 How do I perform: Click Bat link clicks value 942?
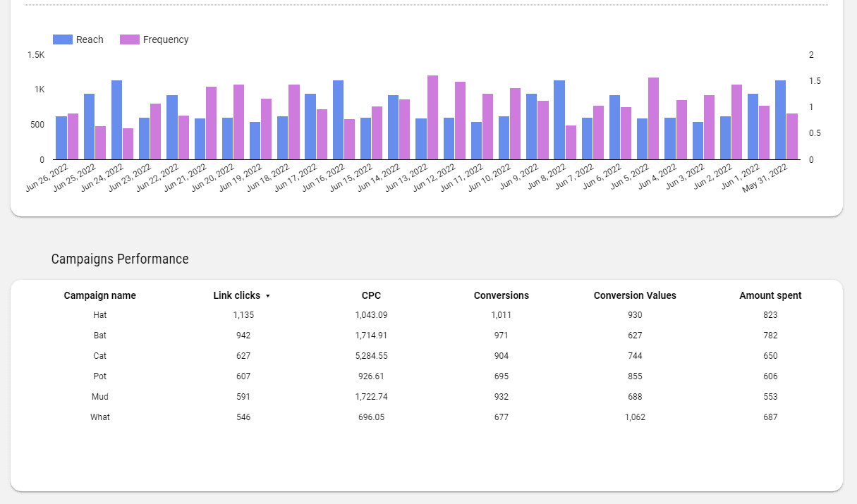[x=243, y=336]
